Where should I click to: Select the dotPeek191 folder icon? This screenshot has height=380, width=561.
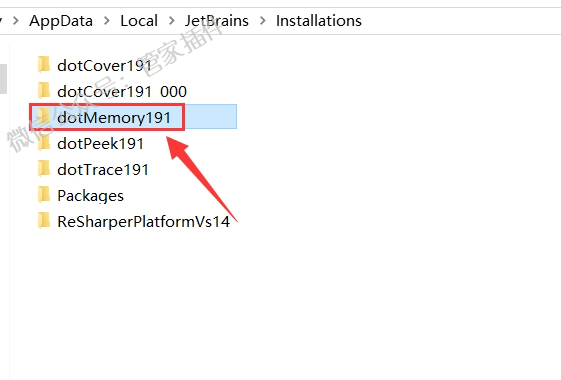[44, 143]
